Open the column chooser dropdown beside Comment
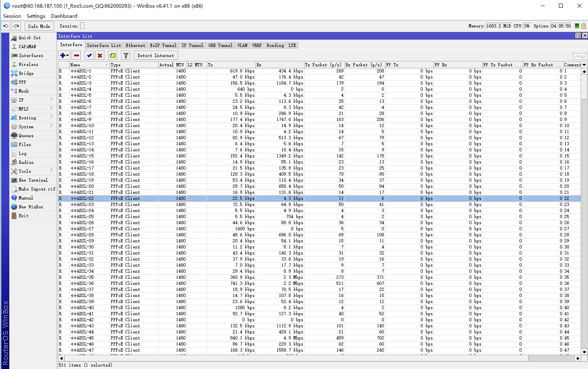 (584, 65)
